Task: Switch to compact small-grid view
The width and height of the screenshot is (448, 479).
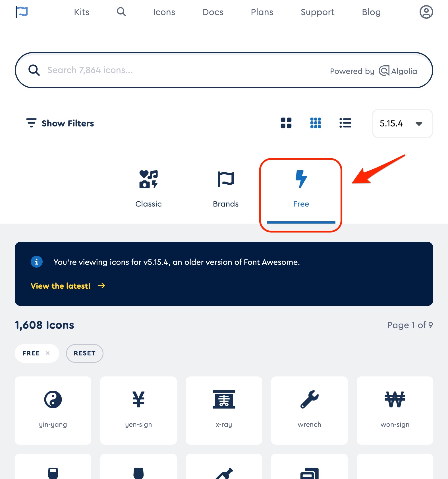Action: coord(316,123)
